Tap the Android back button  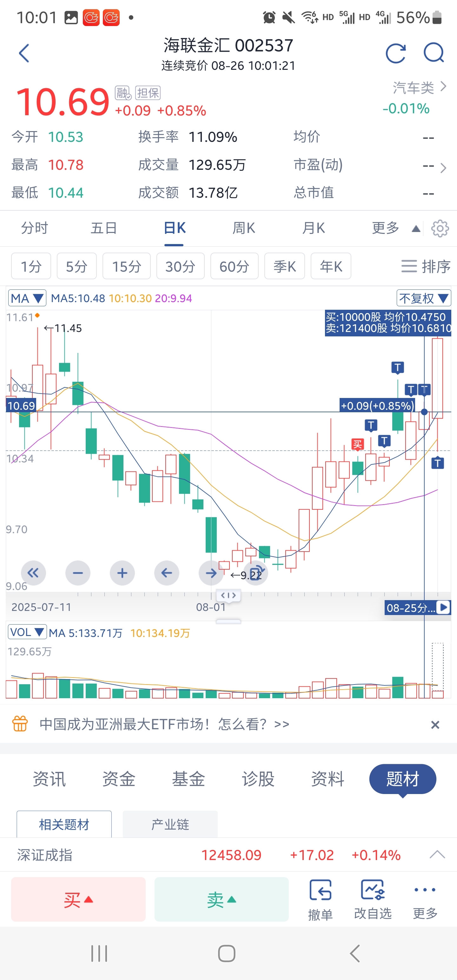354,953
